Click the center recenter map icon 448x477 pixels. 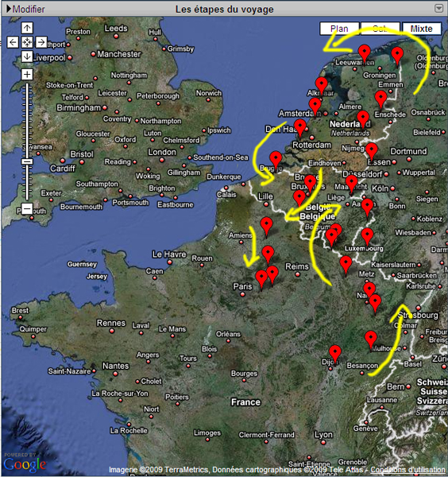click(27, 42)
